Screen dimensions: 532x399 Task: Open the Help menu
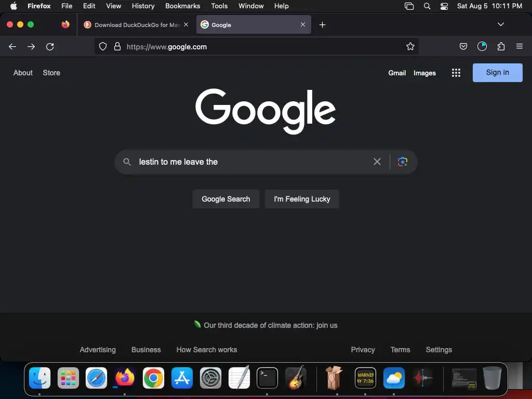click(282, 6)
